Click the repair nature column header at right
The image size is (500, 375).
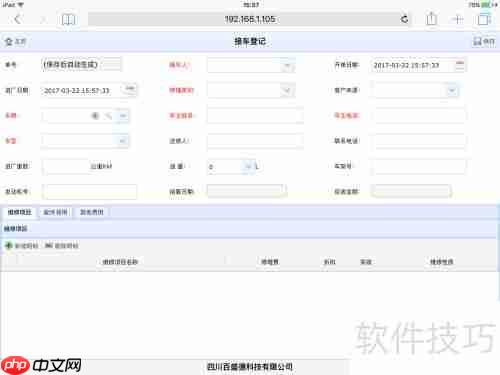coord(441,262)
